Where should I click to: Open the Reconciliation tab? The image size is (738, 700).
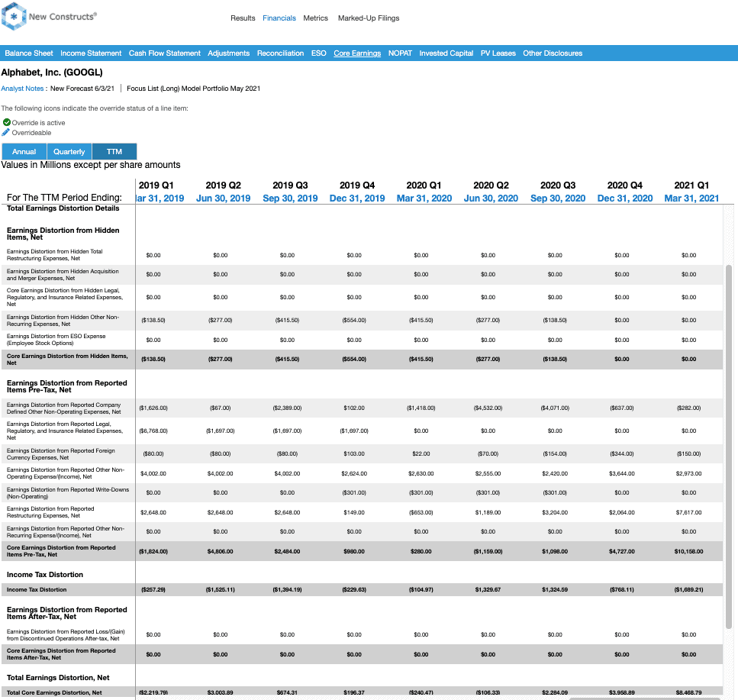click(281, 53)
